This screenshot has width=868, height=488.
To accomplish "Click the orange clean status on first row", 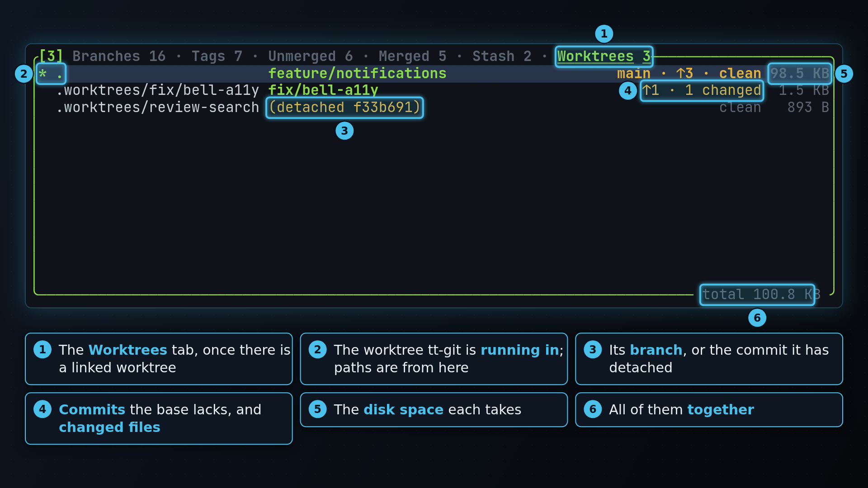I will pos(740,74).
